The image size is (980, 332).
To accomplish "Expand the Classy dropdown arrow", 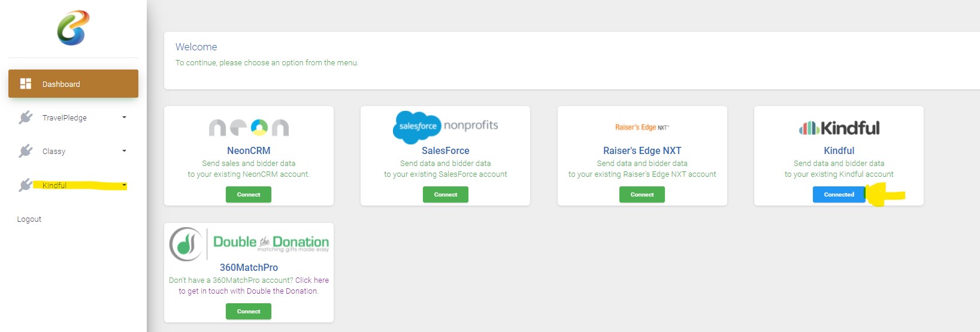I will click(x=124, y=151).
